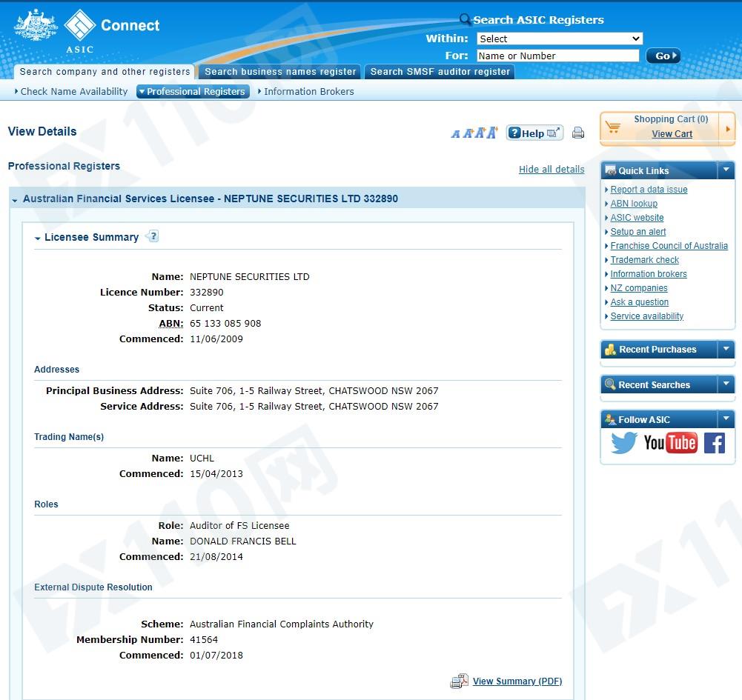
Task: Collapse the Quick Links panel arrow
Action: (726, 170)
